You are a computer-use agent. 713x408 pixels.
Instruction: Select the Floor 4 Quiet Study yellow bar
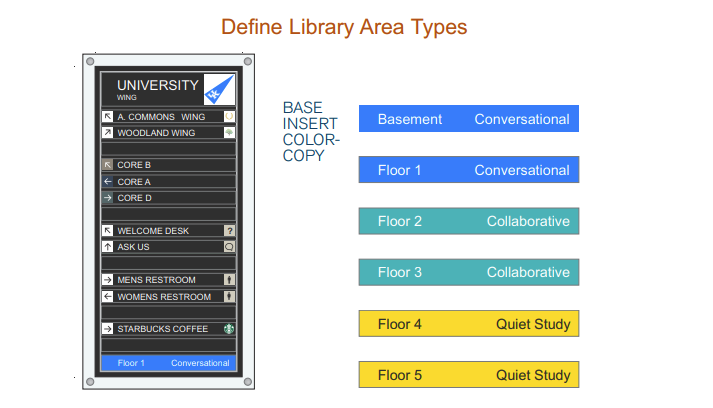coord(469,324)
